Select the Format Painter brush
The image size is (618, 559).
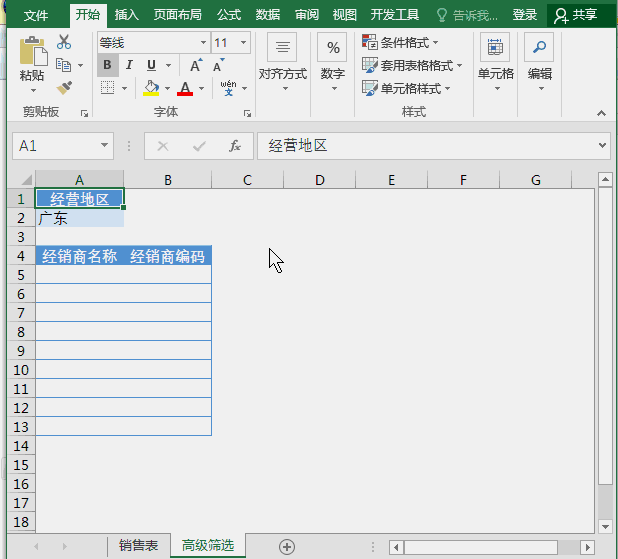64,88
